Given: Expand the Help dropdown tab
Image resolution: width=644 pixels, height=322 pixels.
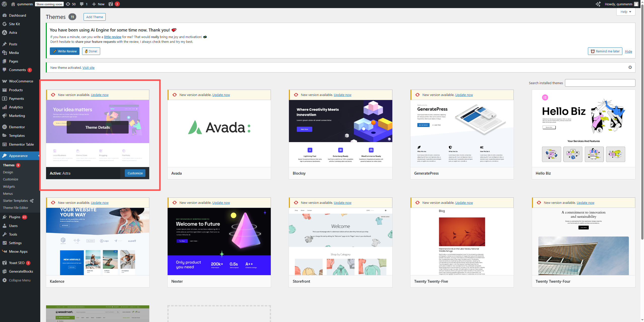Looking at the screenshot, I should [x=625, y=12].
